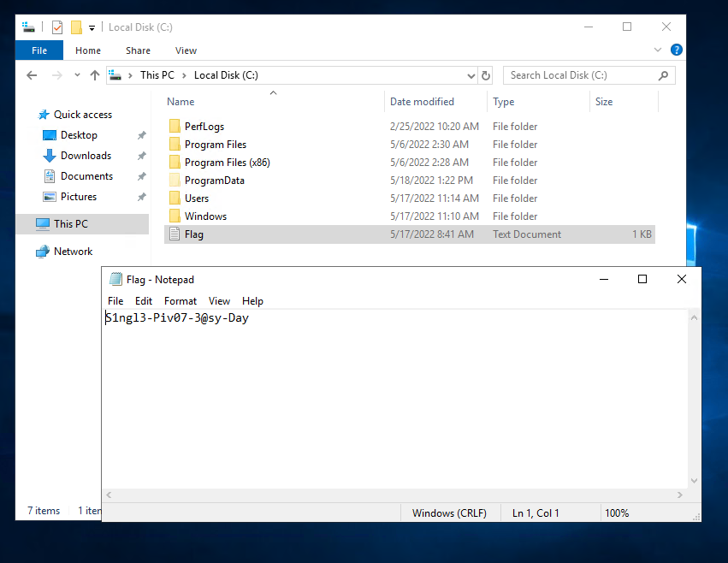This screenshot has width=728, height=563.
Task: Go forward with the Forward arrow
Action: click(57, 75)
